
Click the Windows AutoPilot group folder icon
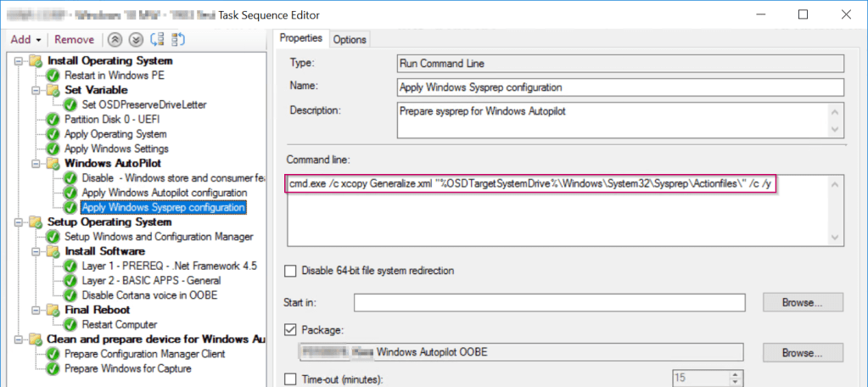coord(53,163)
